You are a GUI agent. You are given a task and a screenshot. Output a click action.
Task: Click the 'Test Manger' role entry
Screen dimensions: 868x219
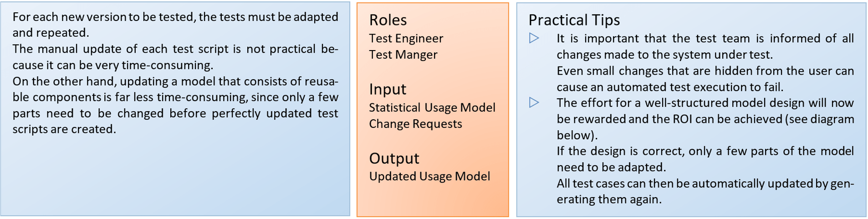point(403,55)
